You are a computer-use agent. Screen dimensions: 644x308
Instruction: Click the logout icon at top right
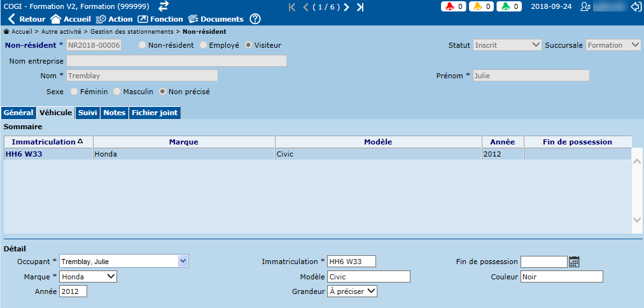coord(634,6)
